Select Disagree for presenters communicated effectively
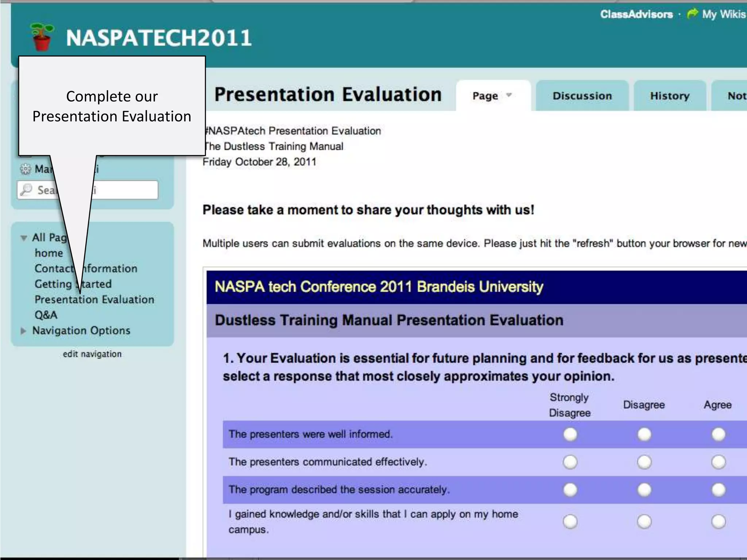 point(644,462)
